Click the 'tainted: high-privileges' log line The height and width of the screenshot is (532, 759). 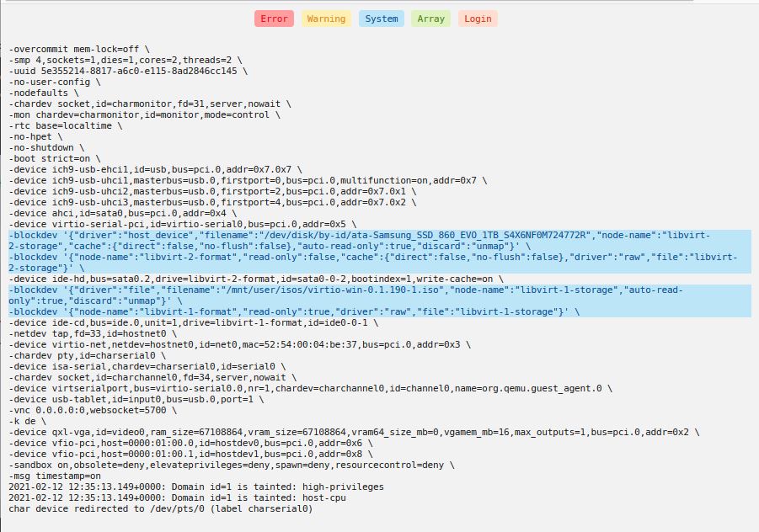click(196, 487)
